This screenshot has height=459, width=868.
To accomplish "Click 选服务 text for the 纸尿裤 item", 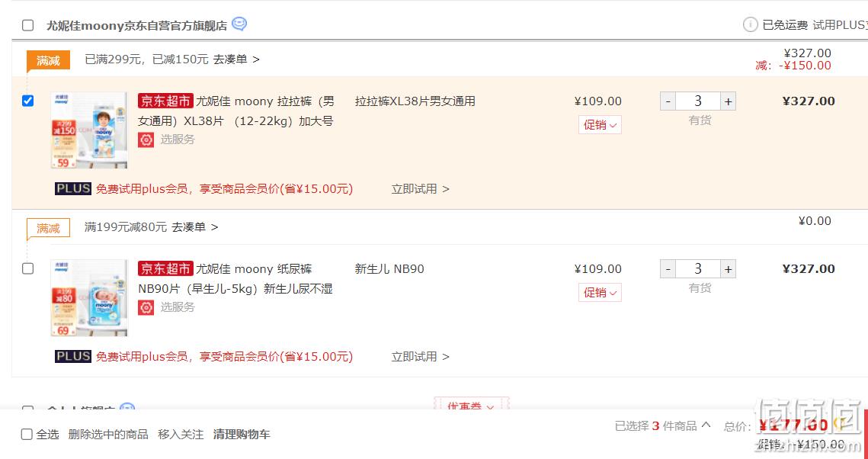I will point(178,307).
